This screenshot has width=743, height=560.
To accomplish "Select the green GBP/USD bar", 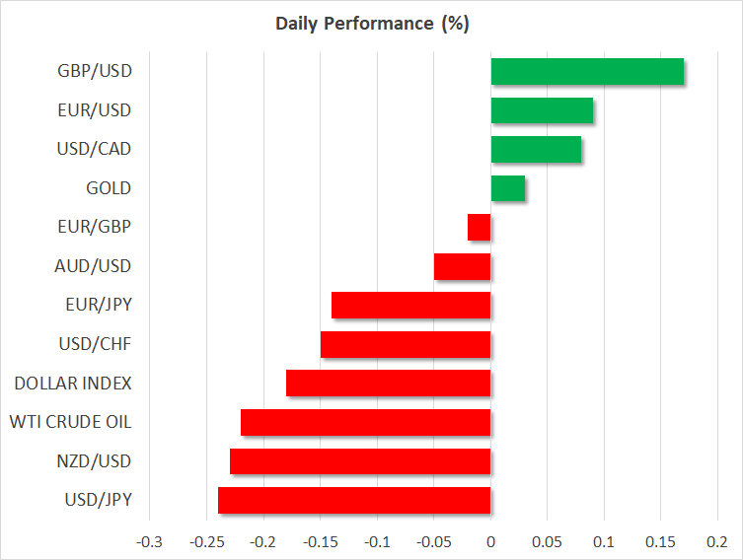I will [587, 72].
